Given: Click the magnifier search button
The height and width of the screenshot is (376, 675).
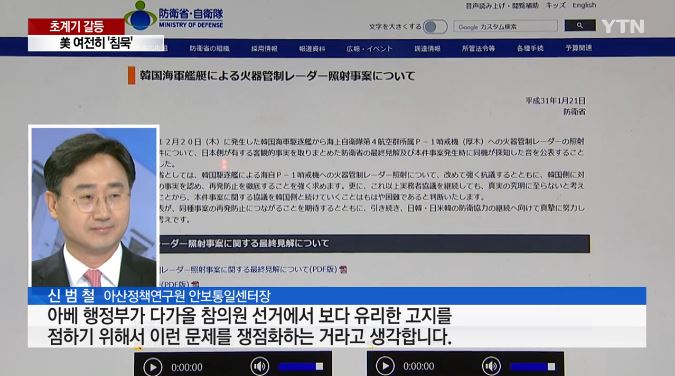Looking at the screenshot, I should [x=580, y=25].
